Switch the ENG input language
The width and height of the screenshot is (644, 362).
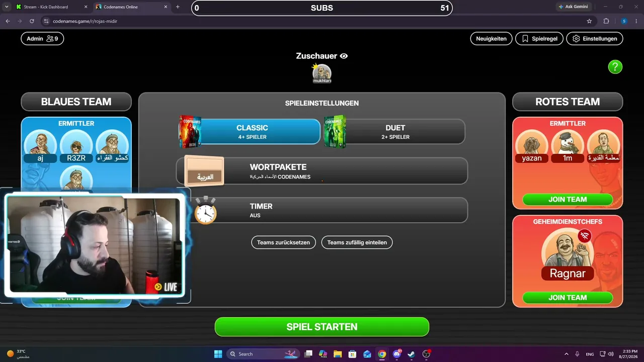click(590, 354)
